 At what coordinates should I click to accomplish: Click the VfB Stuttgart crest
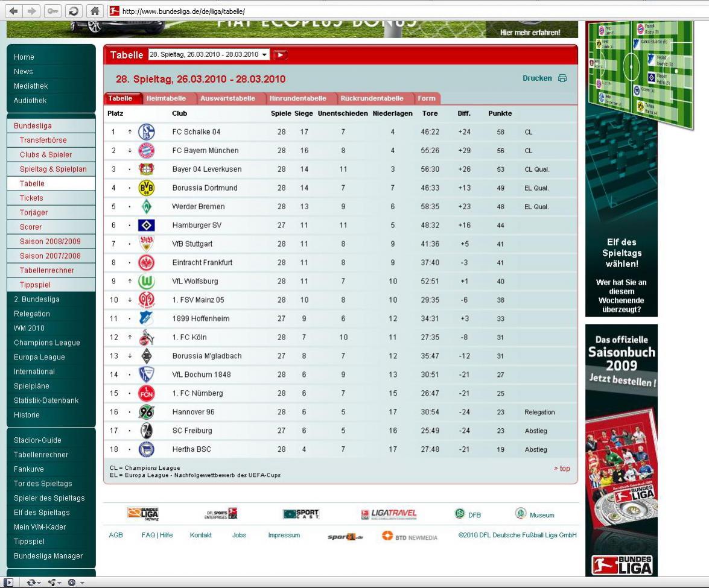pos(147,244)
